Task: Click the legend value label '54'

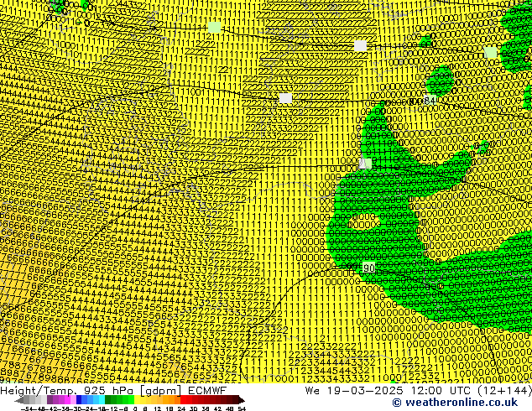Action: [242, 408]
